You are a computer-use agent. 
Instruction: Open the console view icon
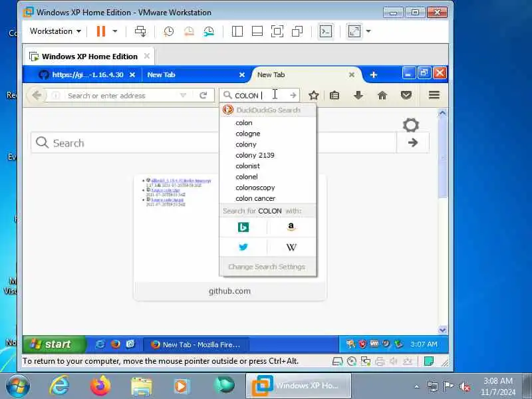(325, 31)
